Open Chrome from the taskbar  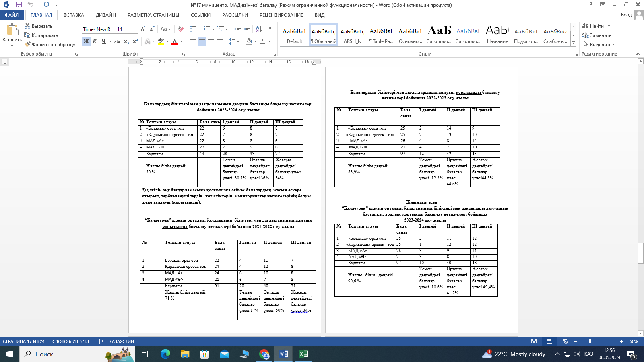point(264,354)
